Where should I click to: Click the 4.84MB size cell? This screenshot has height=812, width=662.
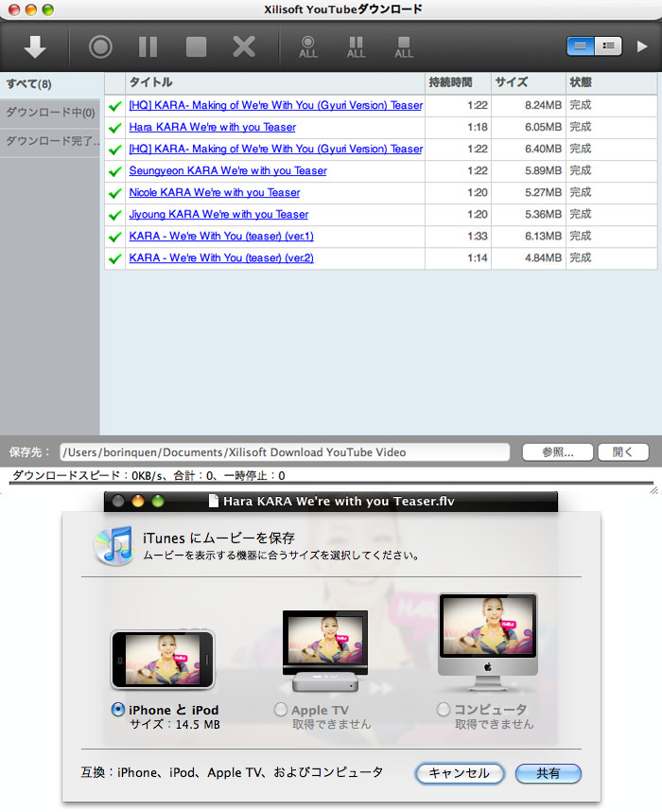pyautogui.click(x=529, y=258)
